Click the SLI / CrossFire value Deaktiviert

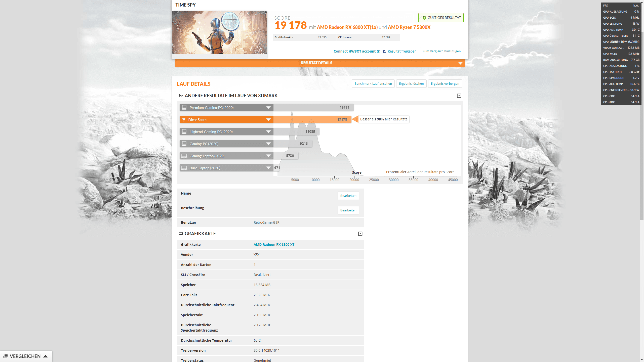(262, 275)
